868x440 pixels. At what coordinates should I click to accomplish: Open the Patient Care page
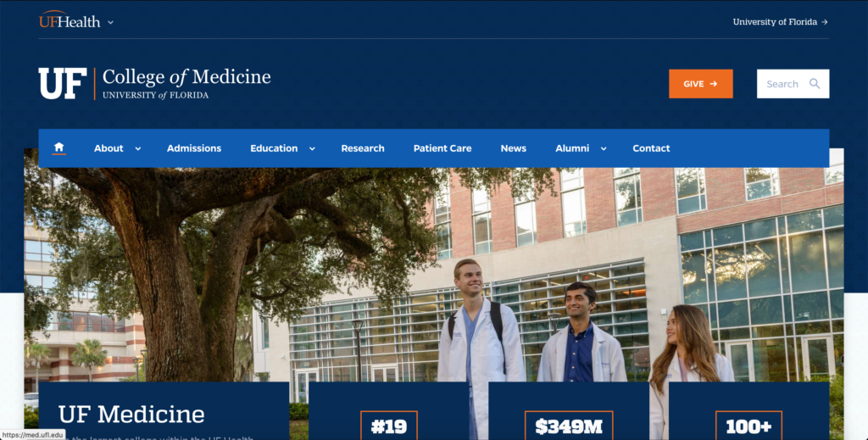pos(442,148)
